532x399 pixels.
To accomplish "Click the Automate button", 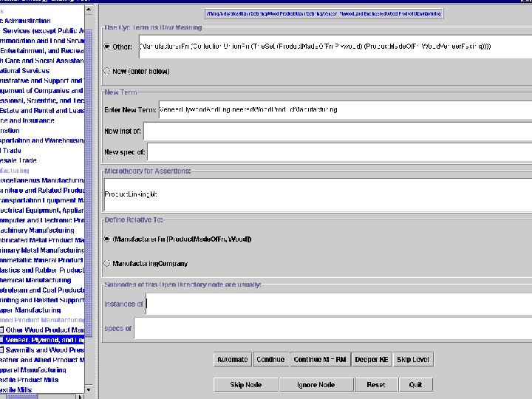I will 233,359.
